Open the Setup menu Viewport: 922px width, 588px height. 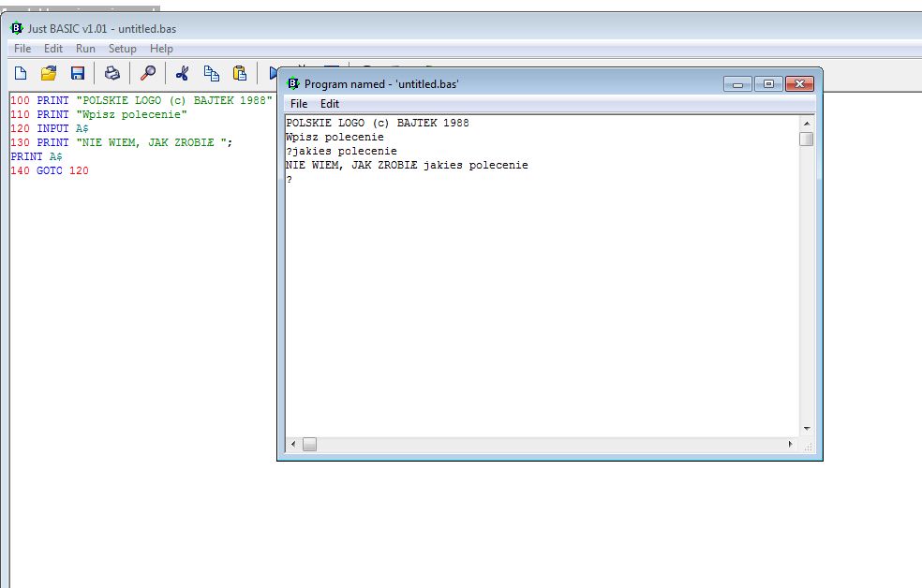click(x=122, y=49)
